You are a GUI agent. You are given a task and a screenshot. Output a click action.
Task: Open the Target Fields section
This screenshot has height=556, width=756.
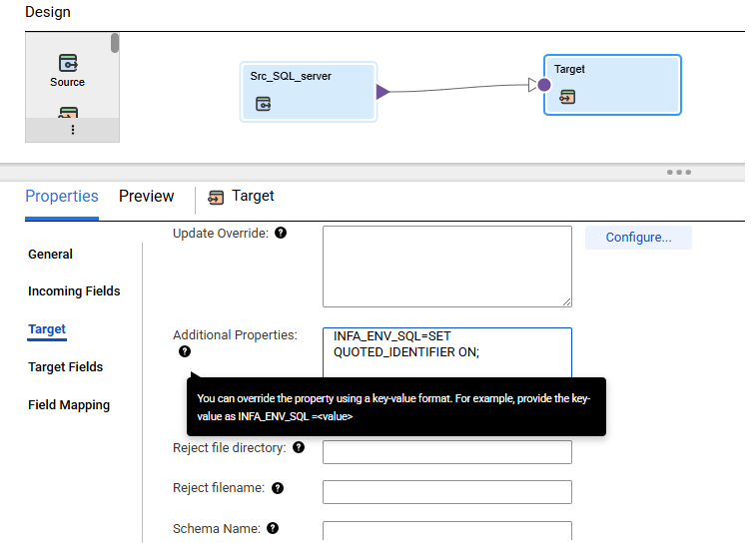coord(65,367)
